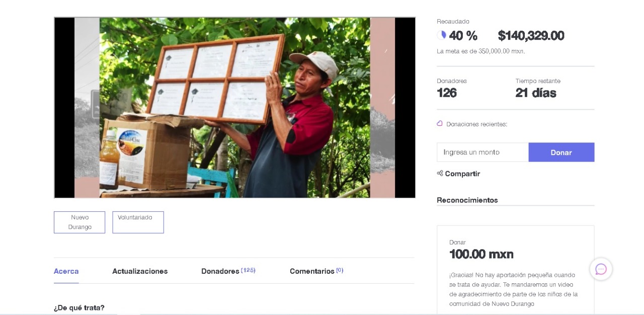Click the '21 días' remaining time

535,93
